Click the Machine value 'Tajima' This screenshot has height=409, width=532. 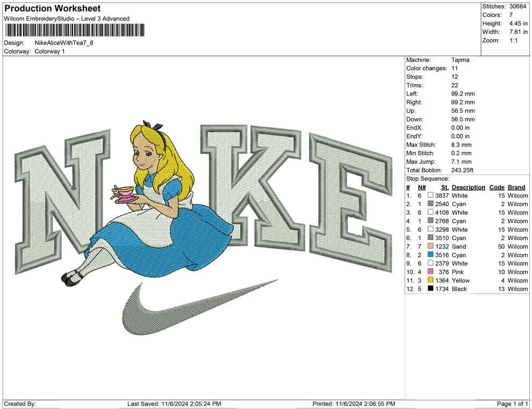(x=460, y=60)
